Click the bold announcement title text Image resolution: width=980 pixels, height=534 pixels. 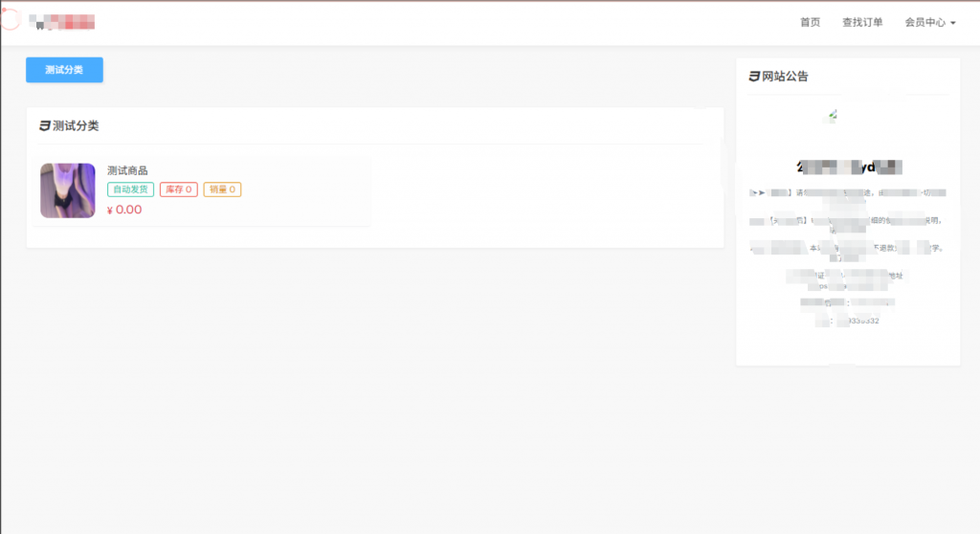[850, 167]
